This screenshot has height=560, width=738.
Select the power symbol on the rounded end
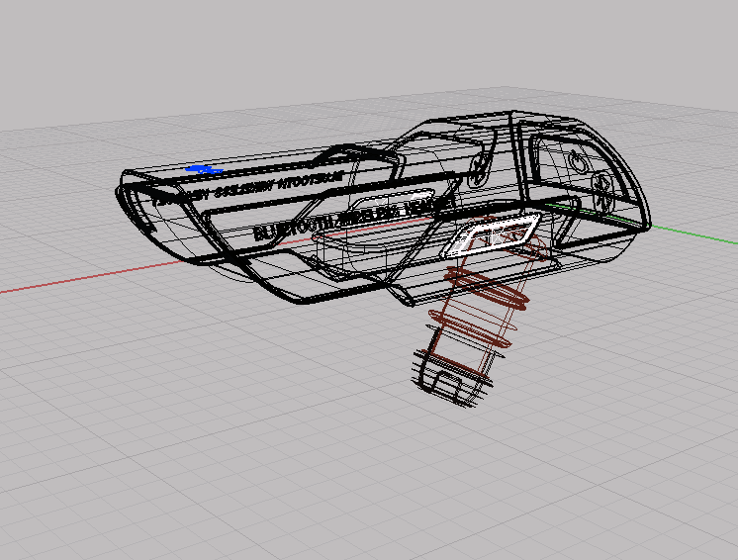point(578,162)
